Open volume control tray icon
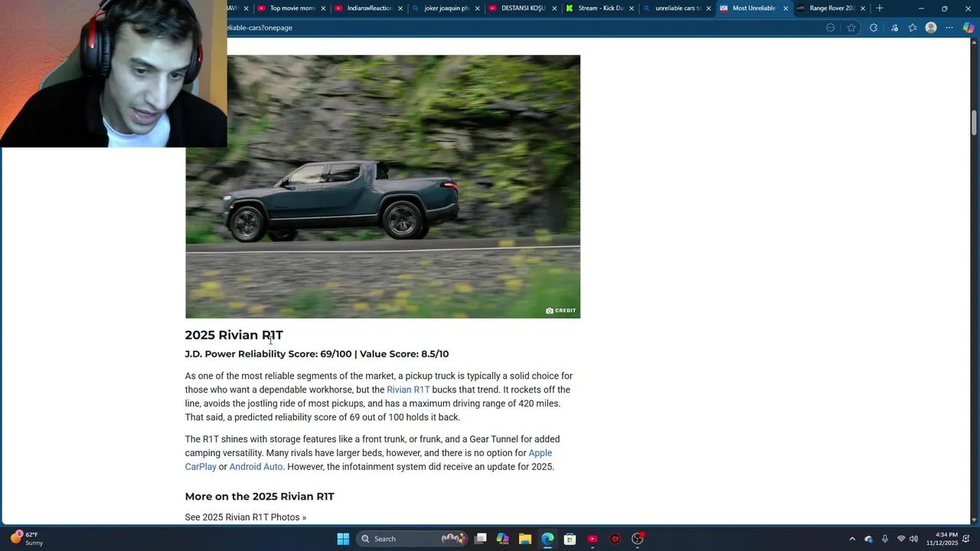 (913, 539)
